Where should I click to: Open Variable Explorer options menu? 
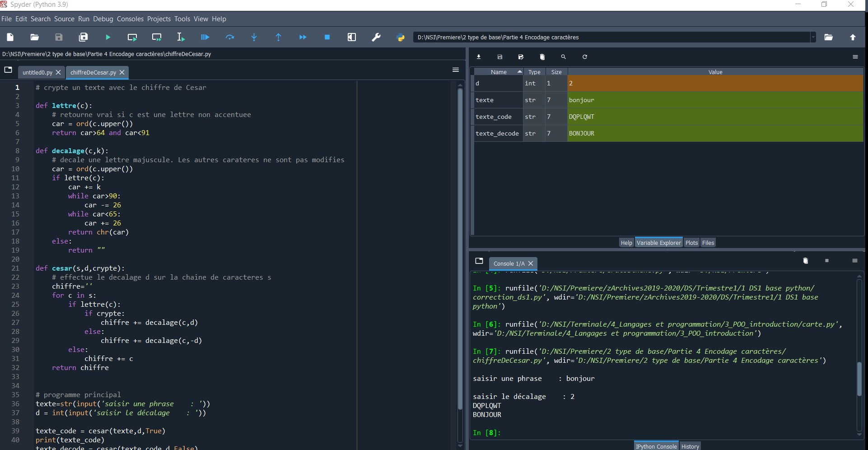pos(855,57)
